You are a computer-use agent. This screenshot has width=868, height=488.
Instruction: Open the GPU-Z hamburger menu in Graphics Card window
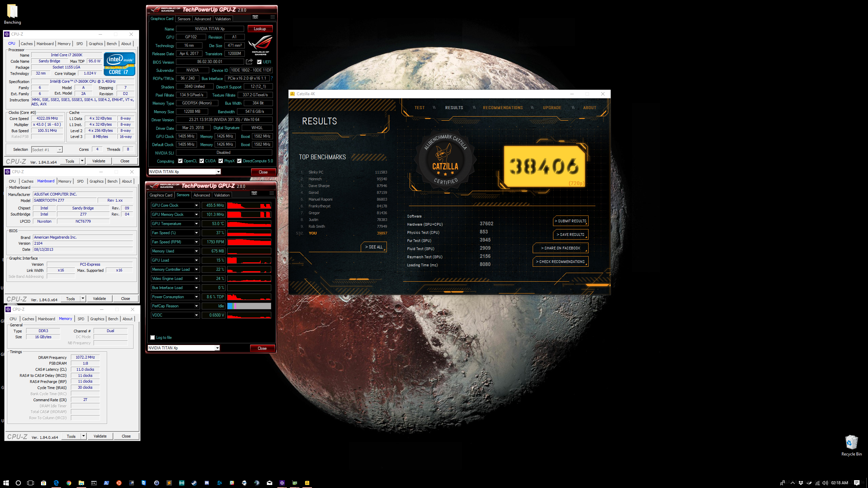pyautogui.click(x=273, y=17)
